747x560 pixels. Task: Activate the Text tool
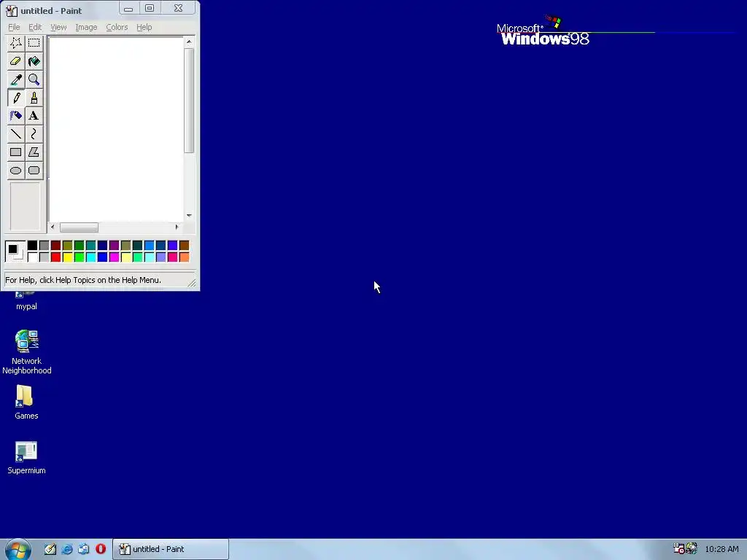tap(34, 116)
